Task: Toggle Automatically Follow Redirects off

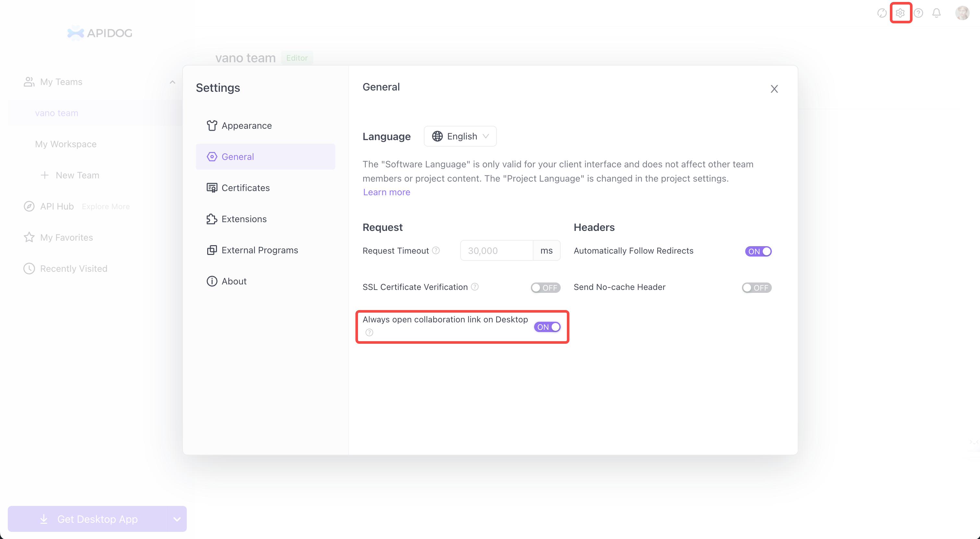Action: click(x=758, y=251)
